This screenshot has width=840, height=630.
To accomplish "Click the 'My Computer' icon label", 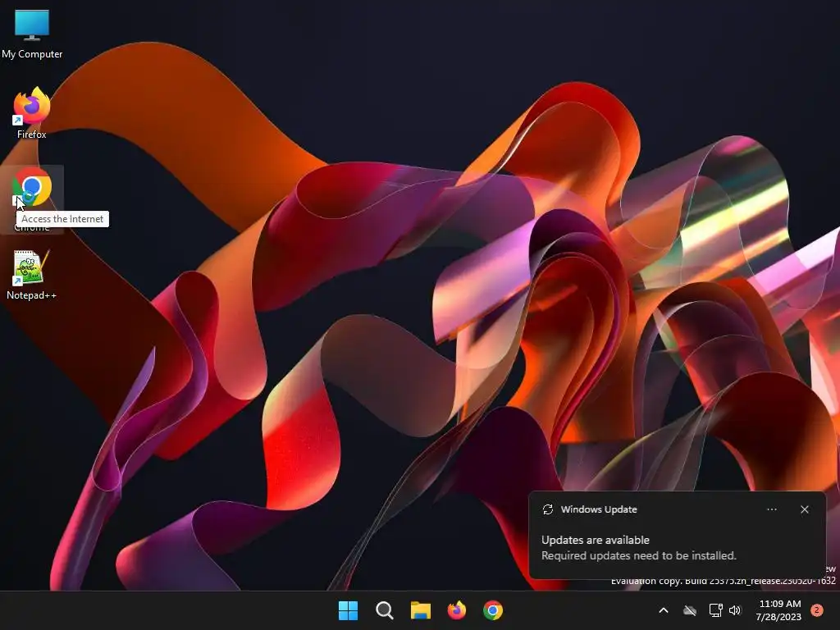I will coord(32,54).
